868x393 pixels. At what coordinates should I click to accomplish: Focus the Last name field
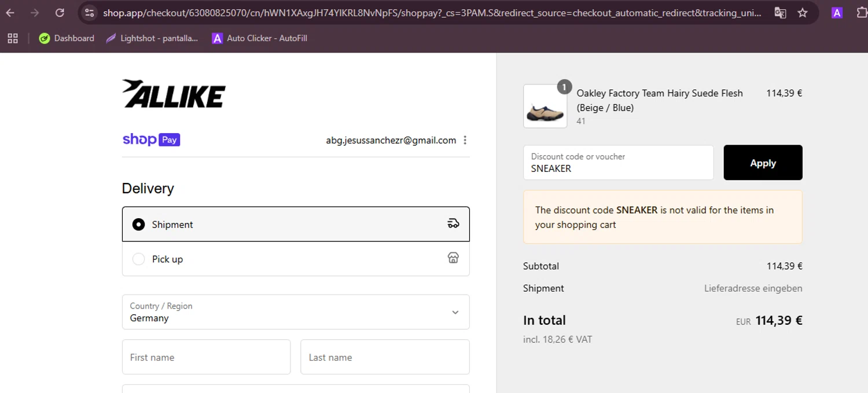point(385,357)
